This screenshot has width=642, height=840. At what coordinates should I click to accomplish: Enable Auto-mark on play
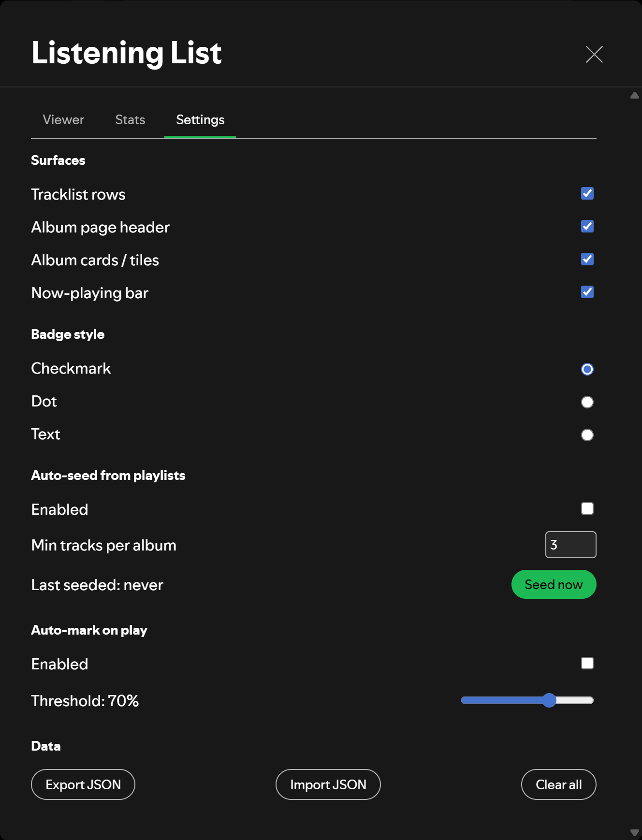click(587, 663)
